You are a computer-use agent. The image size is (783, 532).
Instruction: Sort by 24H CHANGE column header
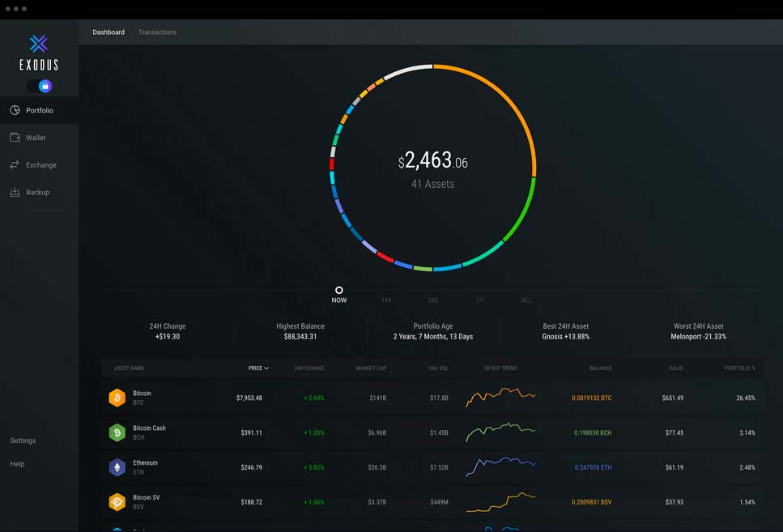pos(309,368)
